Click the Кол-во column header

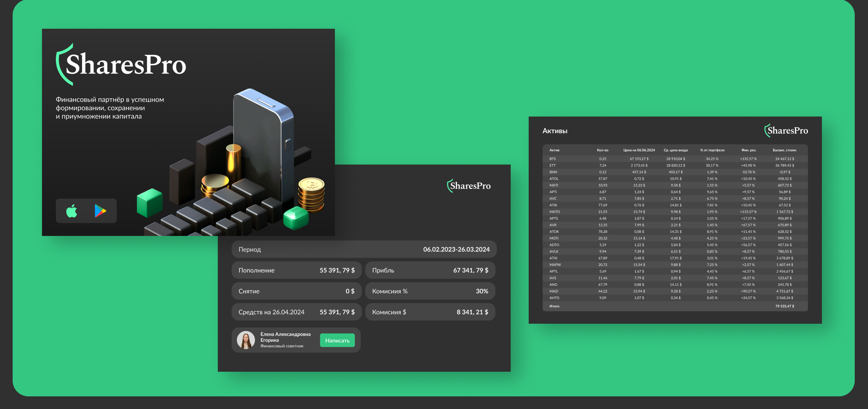pyautogui.click(x=603, y=150)
